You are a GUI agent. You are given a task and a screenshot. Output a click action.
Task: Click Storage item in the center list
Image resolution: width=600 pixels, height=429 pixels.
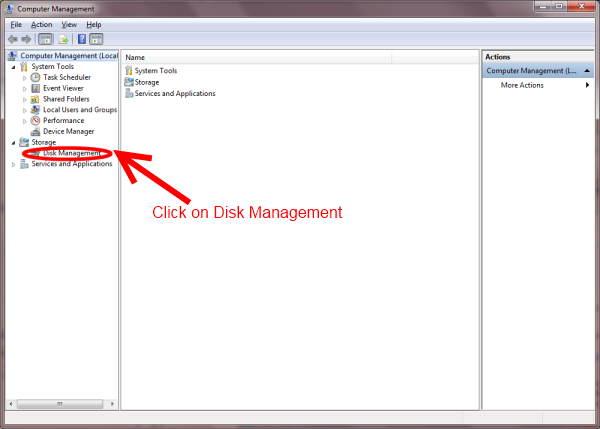click(x=146, y=82)
